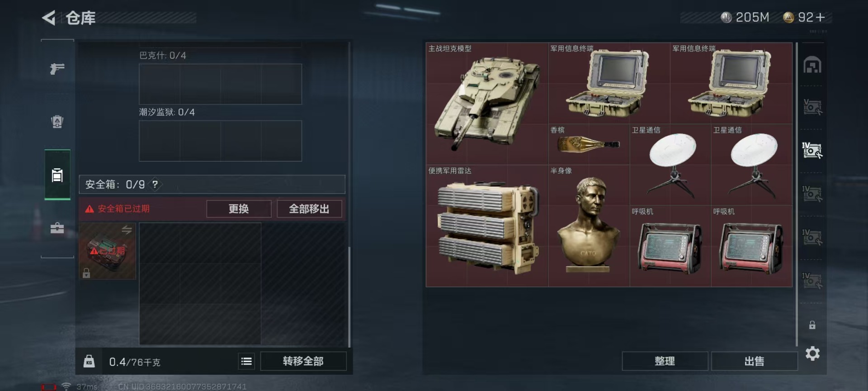Click the 整理 sort button
The height and width of the screenshot is (391, 868).
point(665,361)
